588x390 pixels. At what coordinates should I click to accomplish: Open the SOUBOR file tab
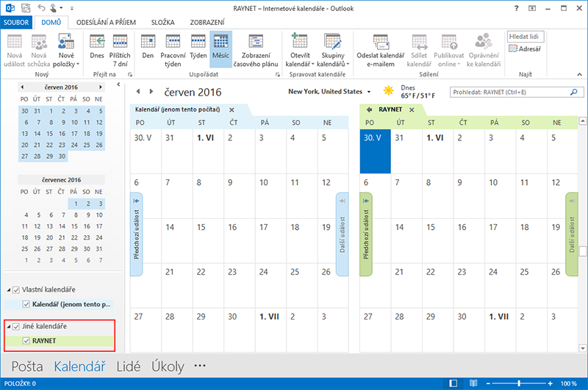coord(16,23)
